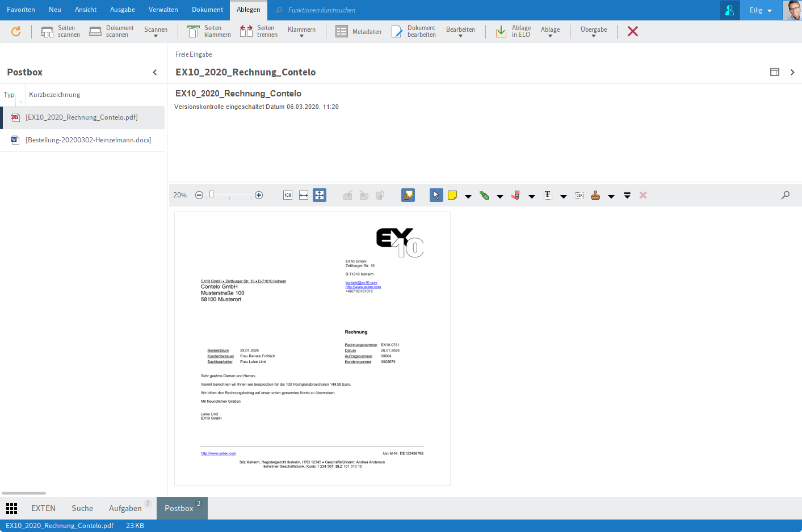Toggle fit to page width mode
This screenshot has width=802, height=532.
[304, 195]
